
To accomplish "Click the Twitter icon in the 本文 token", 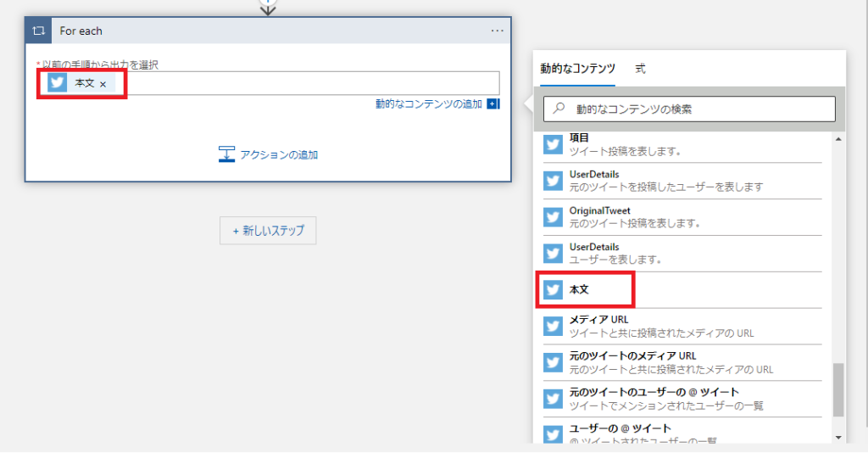I will pyautogui.click(x=58, y=83).
